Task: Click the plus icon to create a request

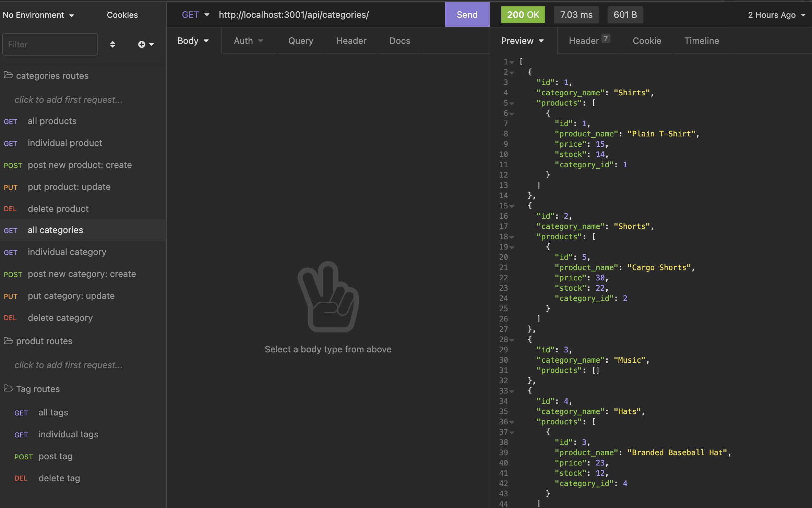Action: [x=142, y=44]
